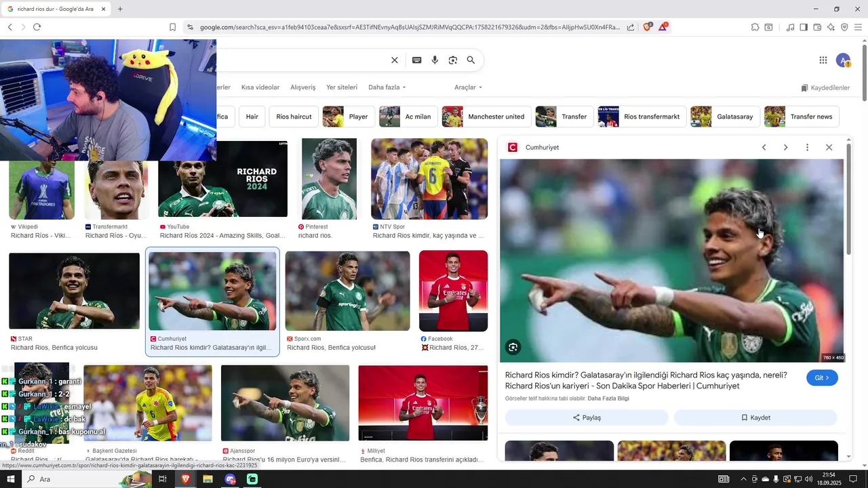Open YouTube Richard Rios 2024 thumbnail
The width and height of the screenshot is (868, 488).
tap(222, 179)
